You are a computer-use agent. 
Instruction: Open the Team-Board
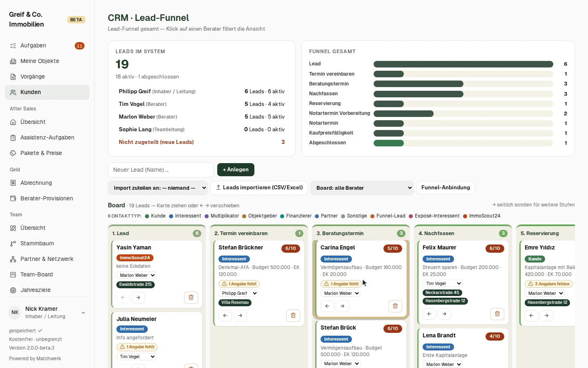[47, 275]
